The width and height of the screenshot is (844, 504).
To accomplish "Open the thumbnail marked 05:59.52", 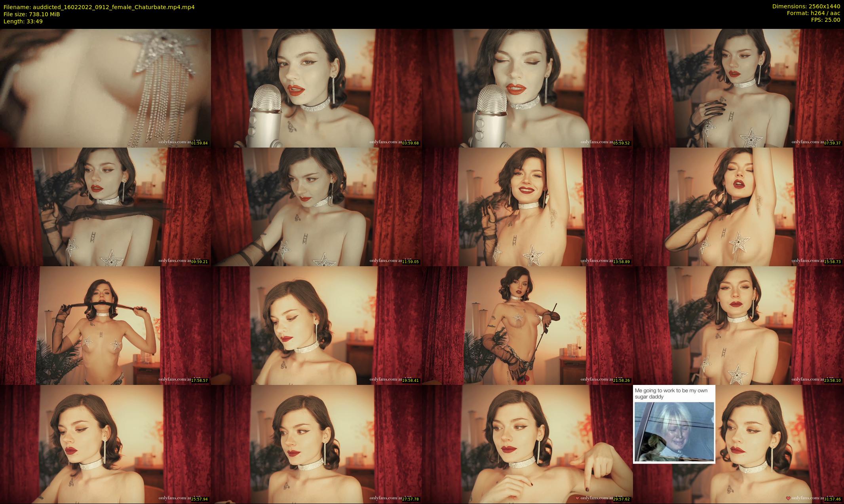I will pos(527,88).
